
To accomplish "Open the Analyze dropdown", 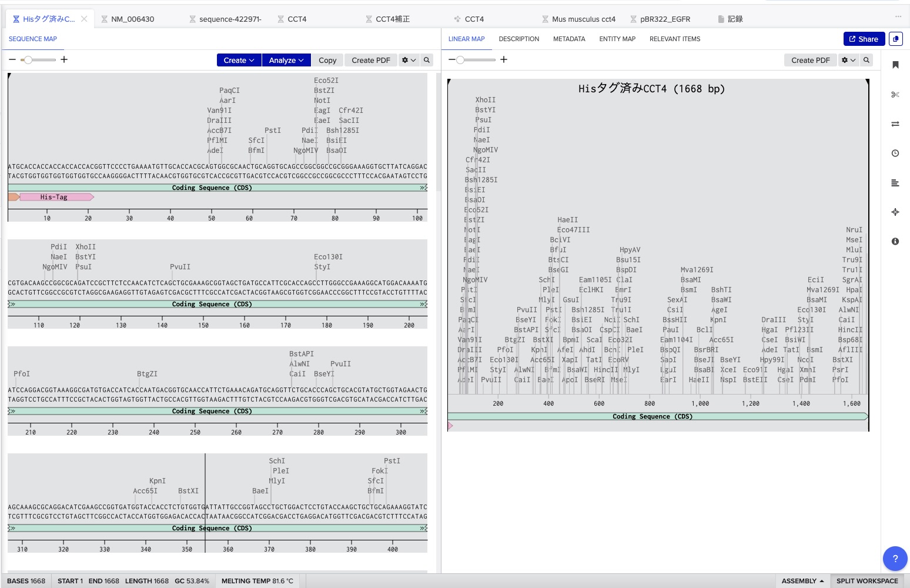I will coord(286,60).
